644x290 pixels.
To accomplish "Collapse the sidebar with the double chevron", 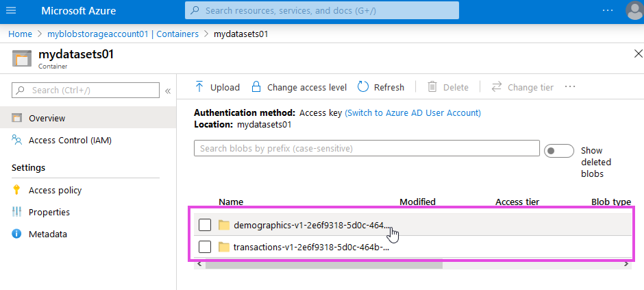I will (168, 90).
